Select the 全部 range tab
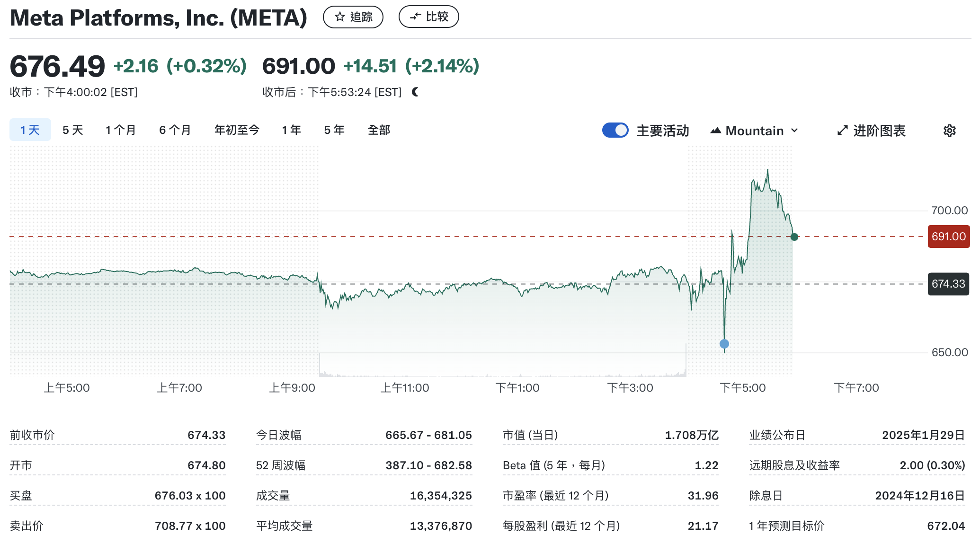The image size is (980, 543). click(x=379, y=130)
